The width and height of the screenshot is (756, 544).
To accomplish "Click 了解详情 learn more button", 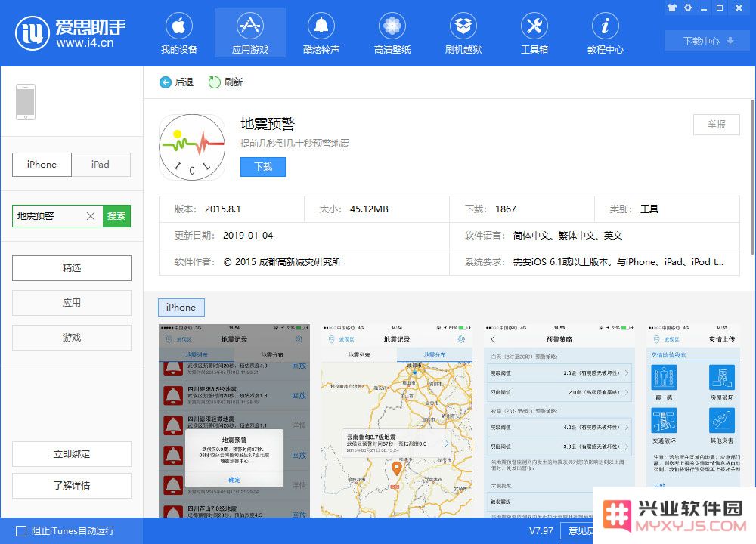I will click(x=72, y=486).
